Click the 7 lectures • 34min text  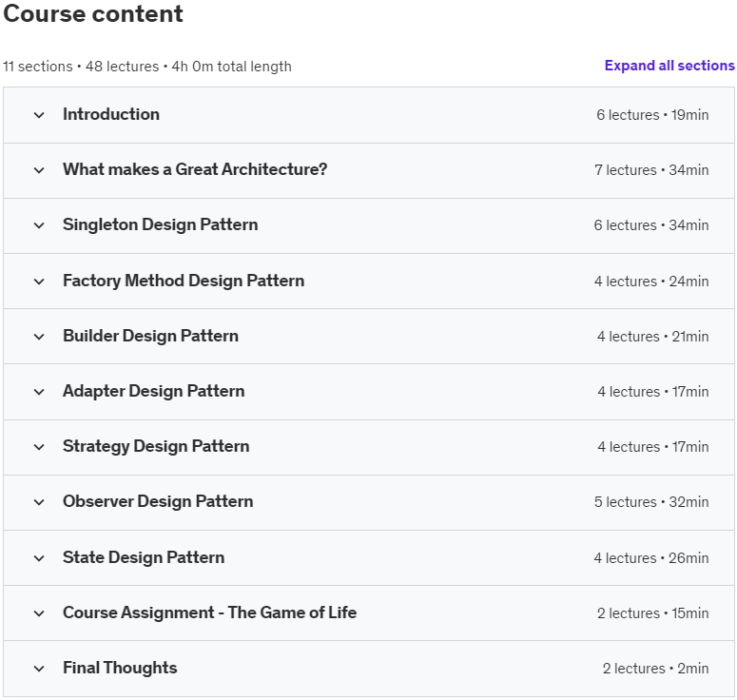click(651, 170)
